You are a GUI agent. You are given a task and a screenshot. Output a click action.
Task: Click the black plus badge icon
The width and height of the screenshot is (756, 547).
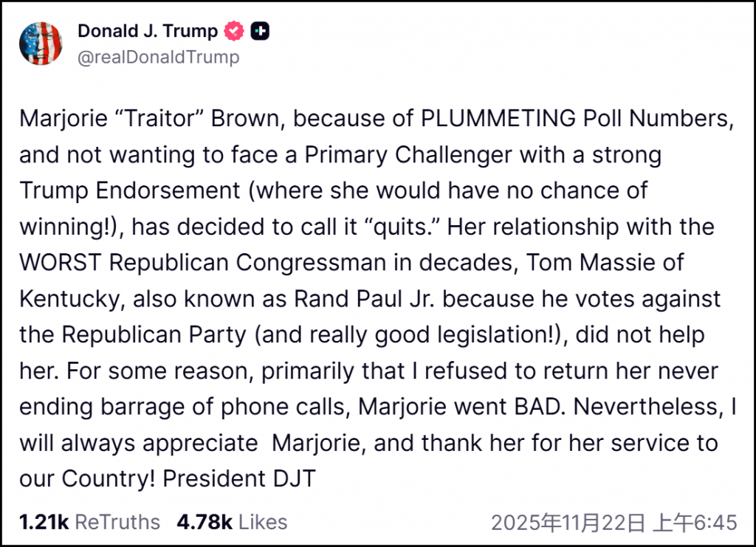click(260, 32)
